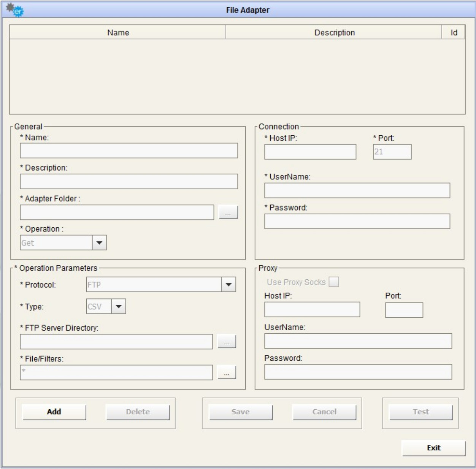
Task: Click browse button for FTP Server Directory
Action: tap(227, 342)
